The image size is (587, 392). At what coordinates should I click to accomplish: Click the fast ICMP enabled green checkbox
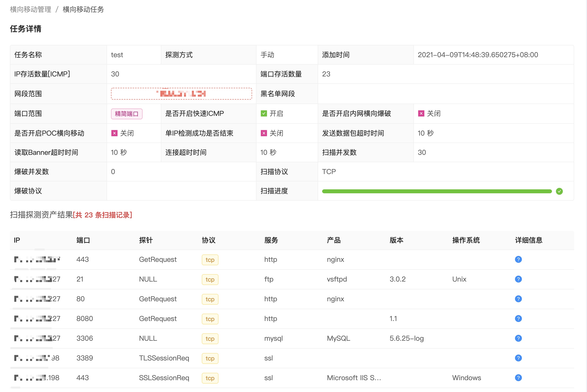(x=264, y=113)
